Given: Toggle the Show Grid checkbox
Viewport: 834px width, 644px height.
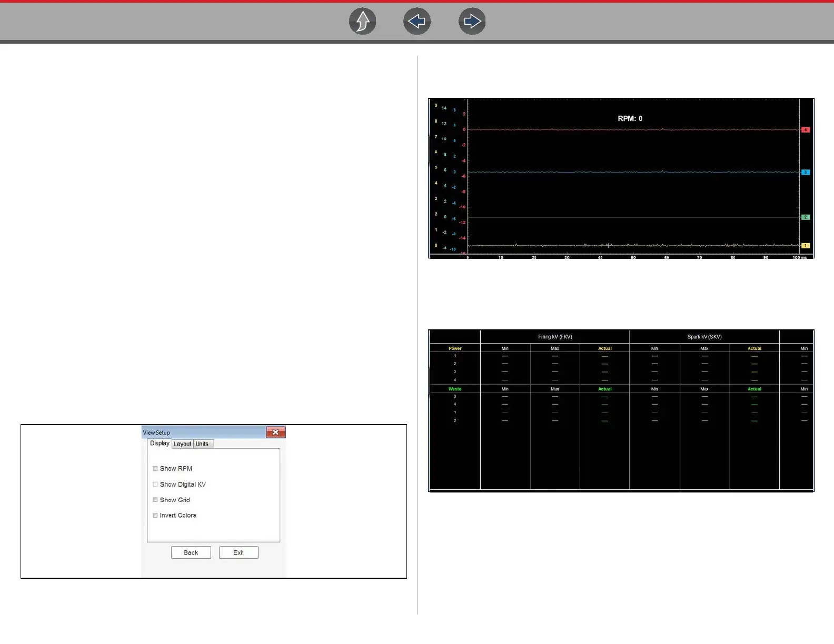Looking at the screenshot, I should click(x=155, y=500).
